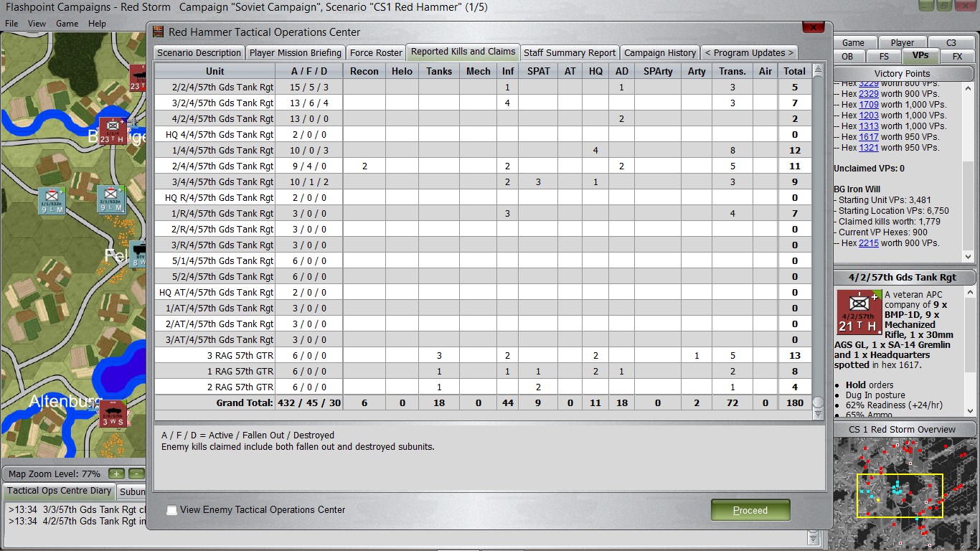Screen dimensions: 980x551
Task: Select the 1/4/4/57th Gds Tank Rgt row
Action: [483, 151]
